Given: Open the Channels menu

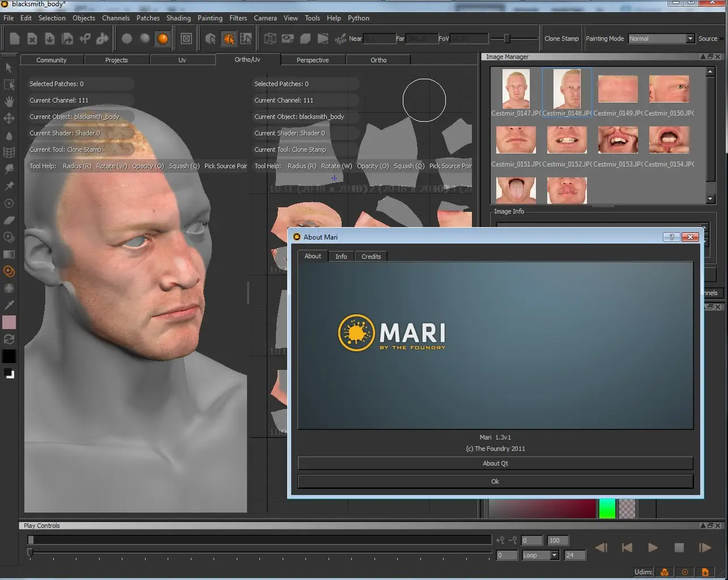Looking at the screenshot, I should pyautogui.click(x=116, y=18).
